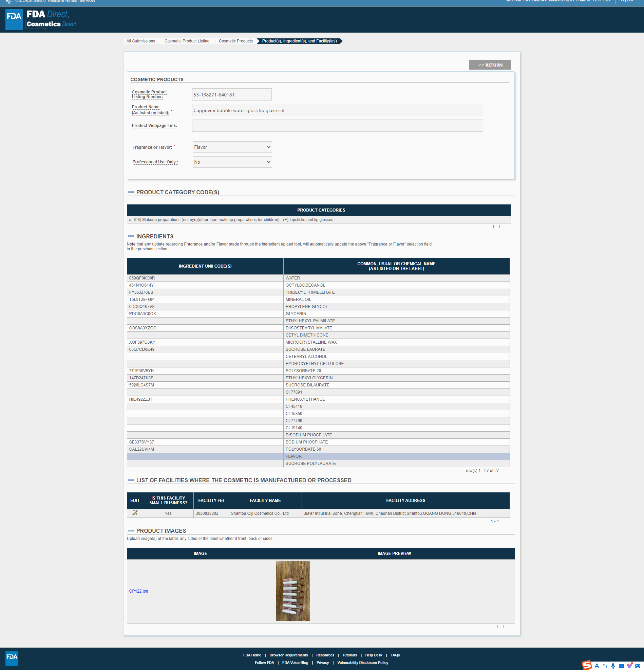This screenshot has width=644, height=670.
Task: Click the microphone voice input icon
Action: click(613, 666)
